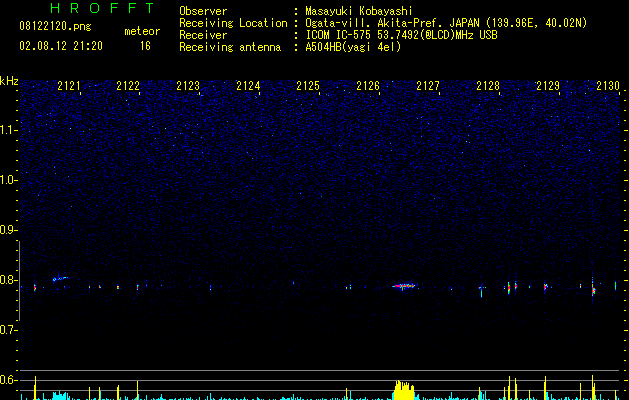The height and width of the screenshot is (400, 629).
Task: Click the slanted echo near 2121 above 0.8
Action: point(61,278)
